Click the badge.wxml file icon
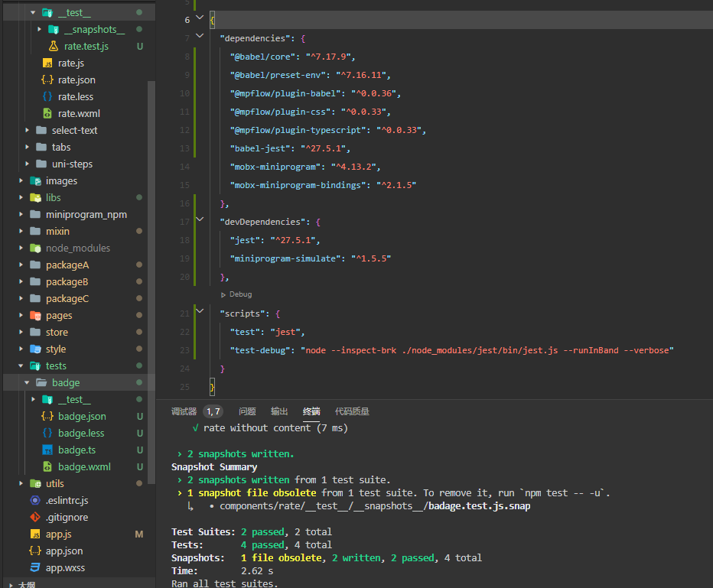 [x=47, y=466]
